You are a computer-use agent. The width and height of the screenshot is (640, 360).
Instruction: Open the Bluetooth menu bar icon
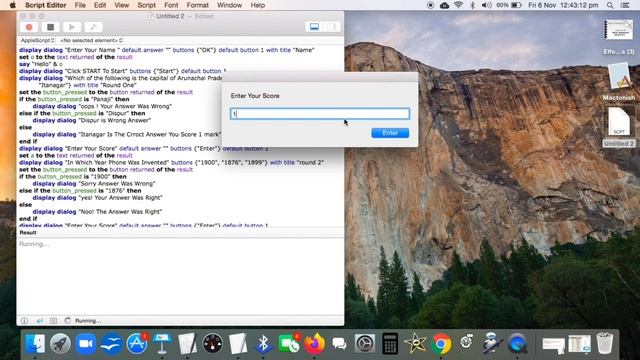[472, 5]
